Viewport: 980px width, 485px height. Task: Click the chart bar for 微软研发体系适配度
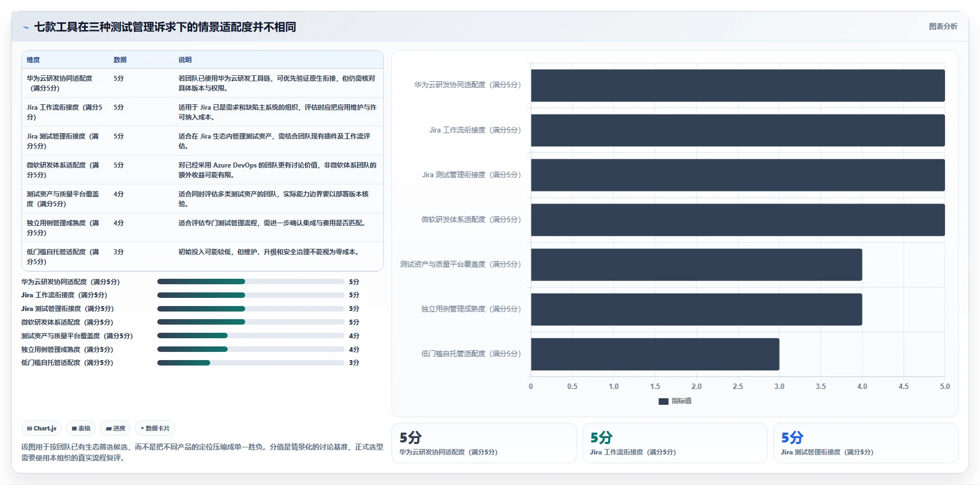point(738,220)
